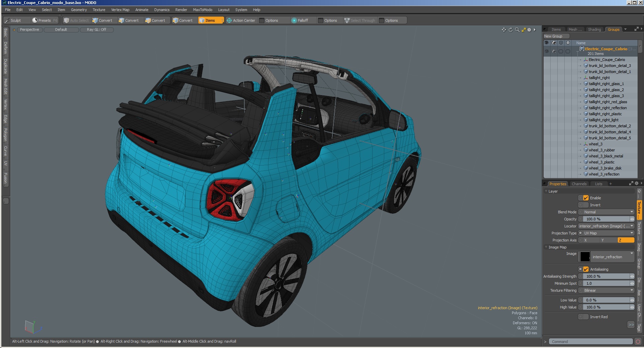Click the render camera column header

pyautogui.click(x=554, y=43)
